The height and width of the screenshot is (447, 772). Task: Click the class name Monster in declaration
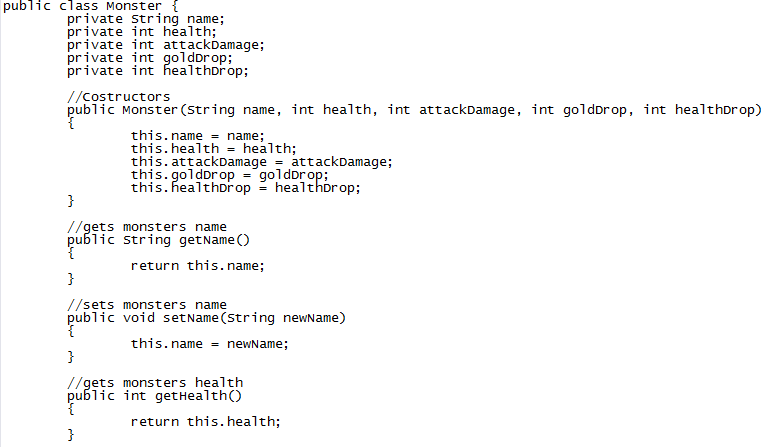(133, 6)
